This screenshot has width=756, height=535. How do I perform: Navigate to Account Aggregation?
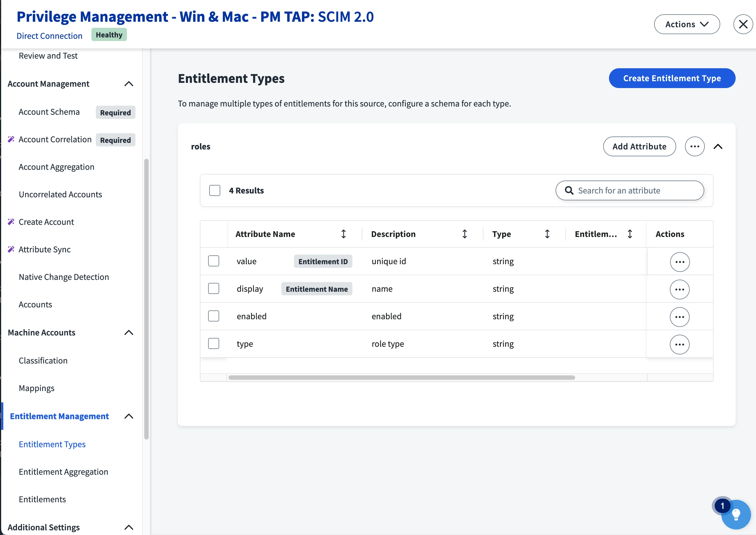coord(56,167)
